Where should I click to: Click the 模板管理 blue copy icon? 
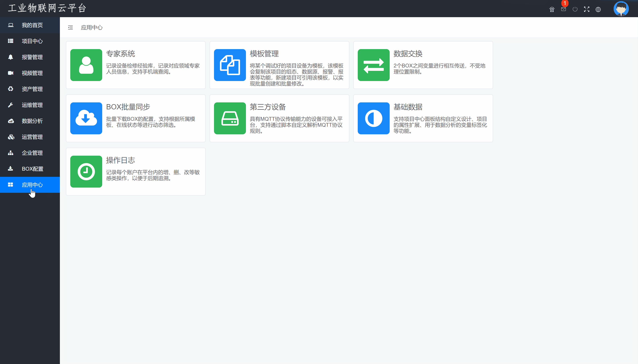tap(230, 65)
